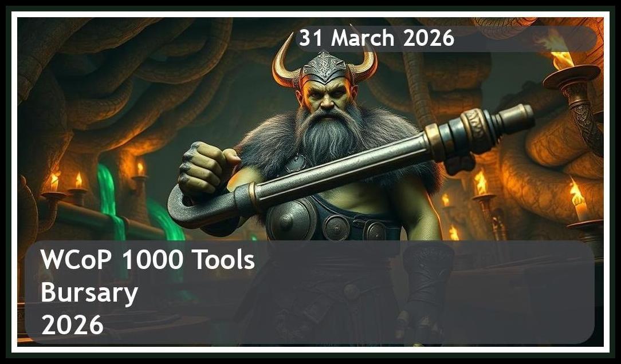Open the "WCoP 1000 Tools" title line
621x364 pixels.
148,260
